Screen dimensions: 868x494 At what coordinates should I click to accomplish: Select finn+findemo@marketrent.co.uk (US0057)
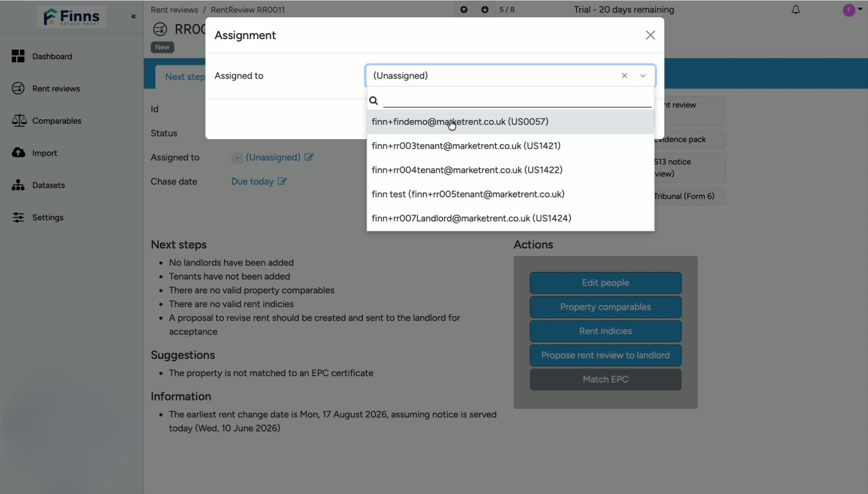(x=510, y=122)
